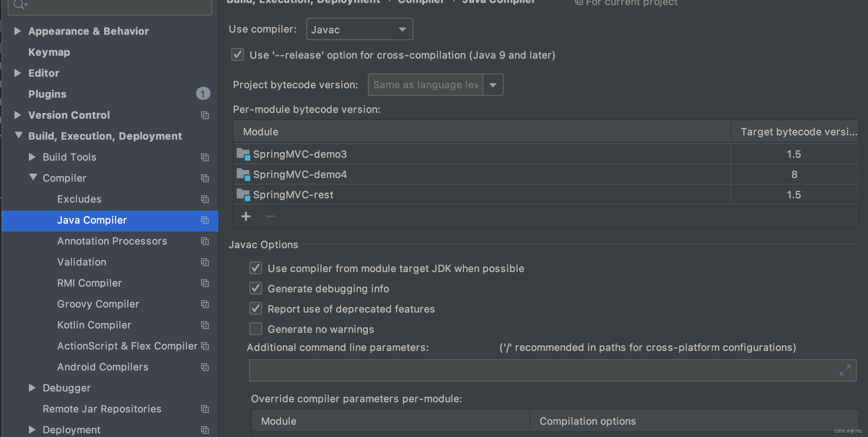Image resolution: width=868 pixels, height=437 pixels.
Task: Remove selected module with the minus button
Action: point(270,216)
